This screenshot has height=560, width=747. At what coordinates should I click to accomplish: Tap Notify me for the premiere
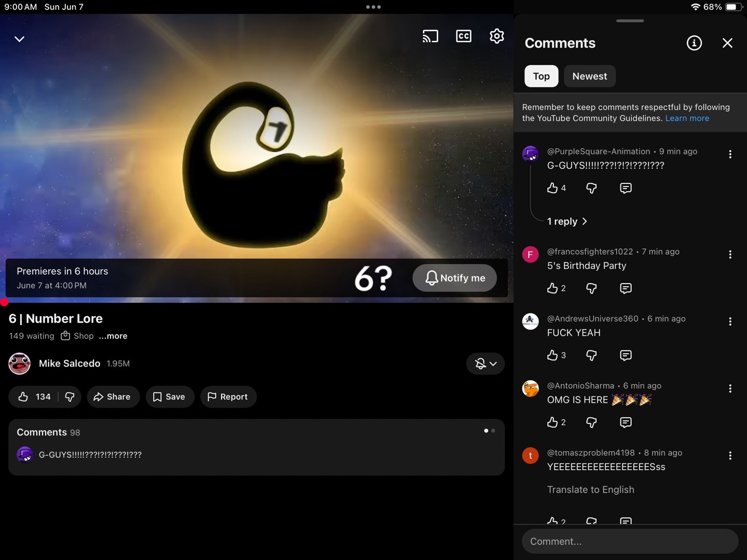pyautogui.click(x=454, y=278)
